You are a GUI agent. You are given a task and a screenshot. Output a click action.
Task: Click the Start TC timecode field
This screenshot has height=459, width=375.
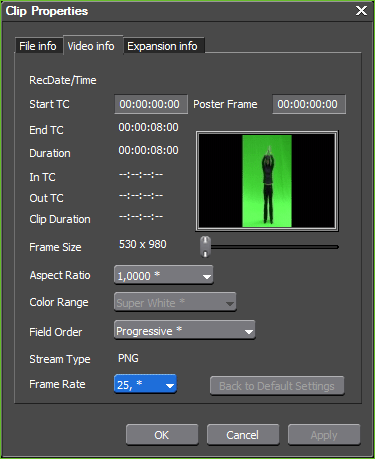point(151,104)
